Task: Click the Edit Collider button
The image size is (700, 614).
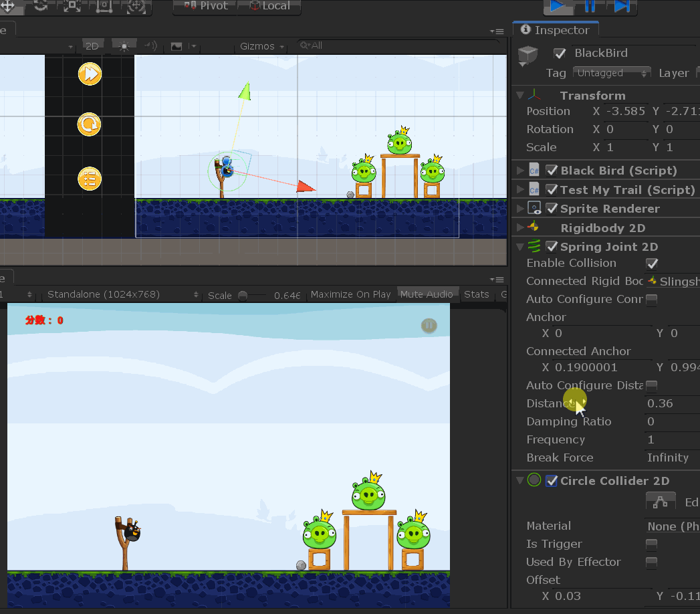Action: click(661, 502)
